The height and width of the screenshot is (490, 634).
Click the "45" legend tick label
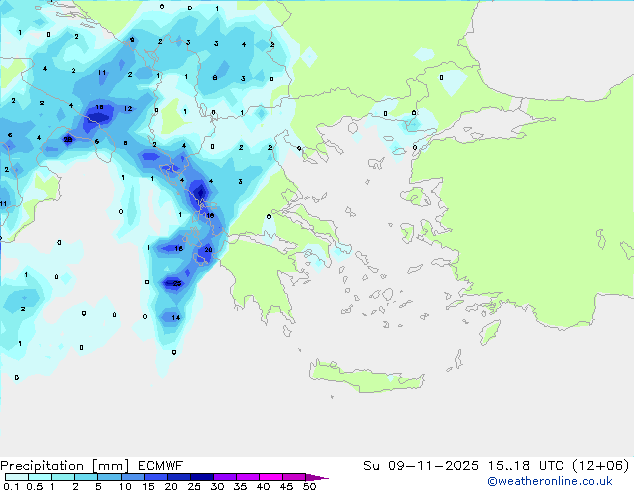click(286, 486)
